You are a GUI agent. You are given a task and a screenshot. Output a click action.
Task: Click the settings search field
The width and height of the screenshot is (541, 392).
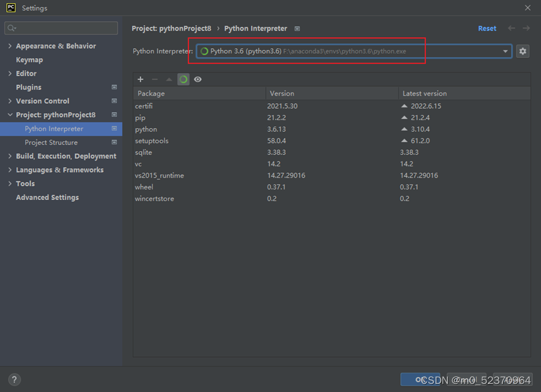(x=61, y=28)
